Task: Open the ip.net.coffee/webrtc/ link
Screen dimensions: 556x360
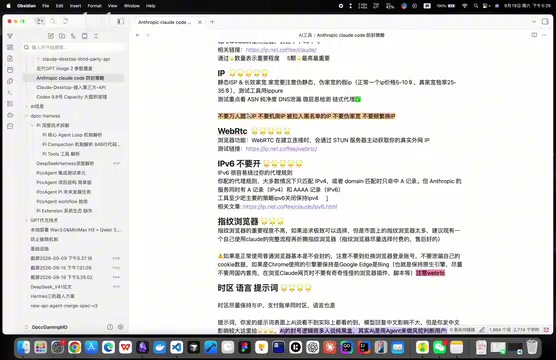Action: coord(281,149)
